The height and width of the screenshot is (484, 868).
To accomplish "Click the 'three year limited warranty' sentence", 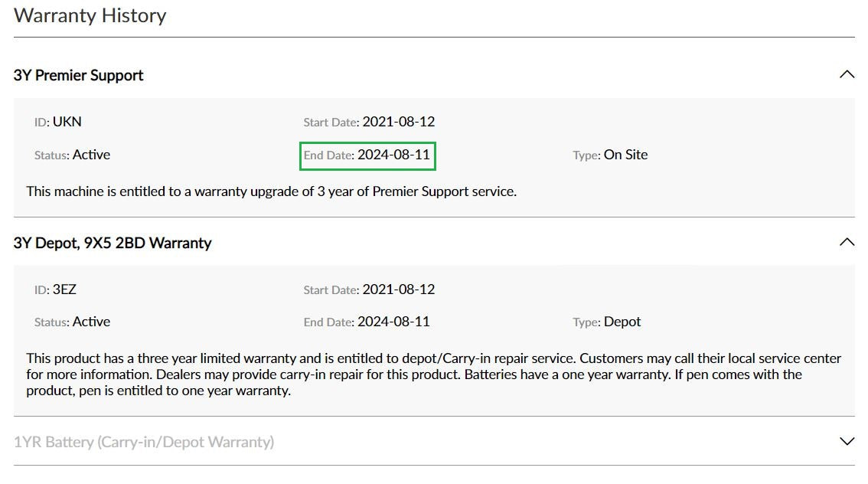I will (x=230, y=358).
